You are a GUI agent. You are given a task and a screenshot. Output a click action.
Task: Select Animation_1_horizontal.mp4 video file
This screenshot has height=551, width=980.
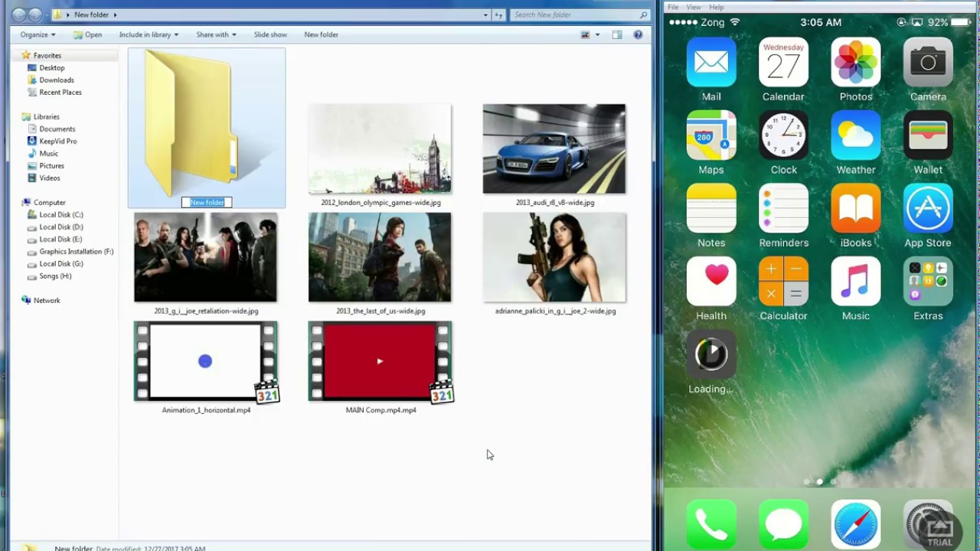(x=206, y=361)
